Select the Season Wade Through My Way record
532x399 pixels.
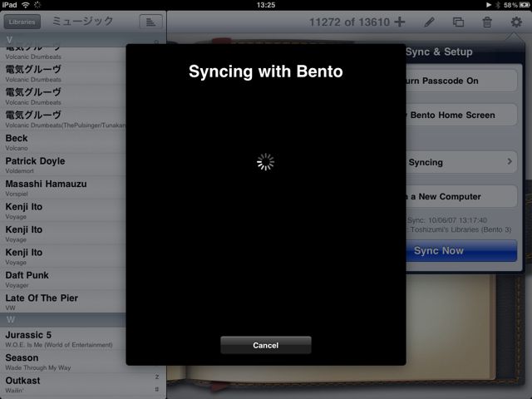tap(63, 362)
